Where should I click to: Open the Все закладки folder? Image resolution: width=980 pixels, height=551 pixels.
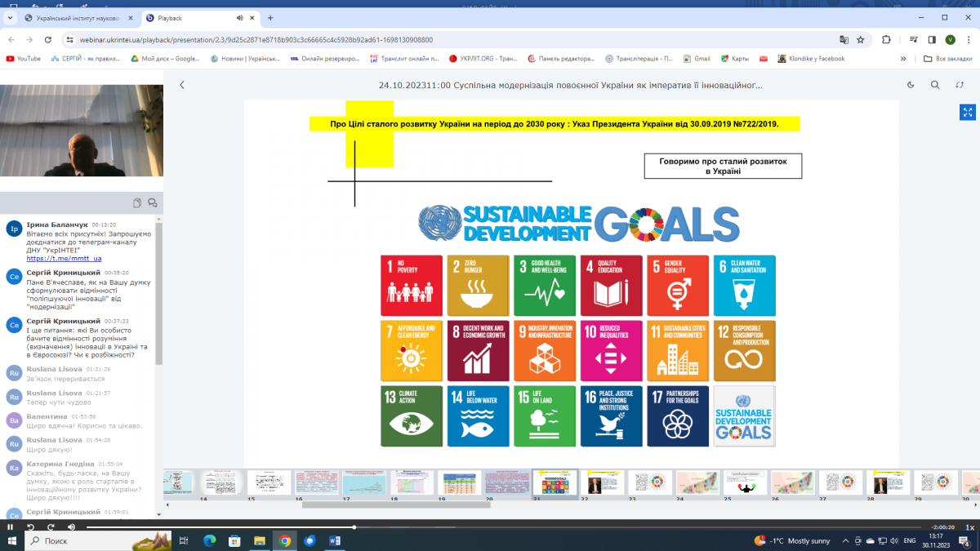click(948, 59)
